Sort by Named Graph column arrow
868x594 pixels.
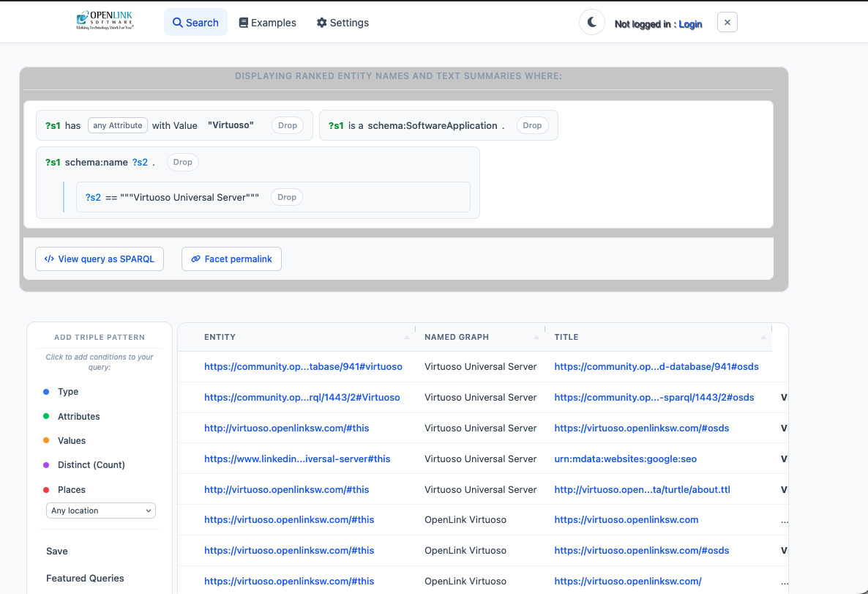tap(536, 337)
